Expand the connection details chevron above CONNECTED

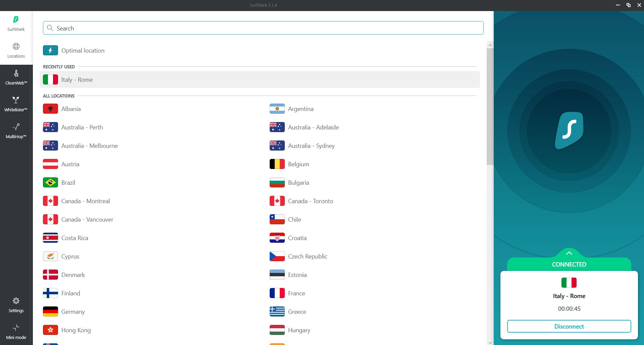pyautogui.click(x=569, y=253)
